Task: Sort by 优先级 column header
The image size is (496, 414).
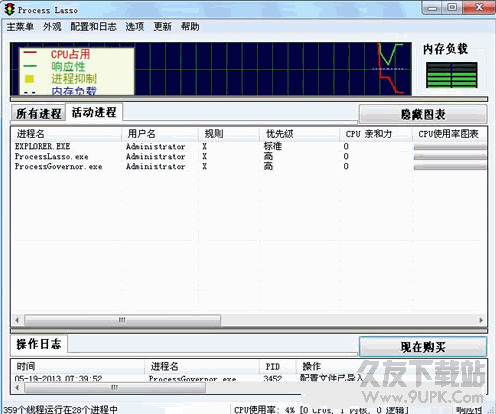Action: coord(299,134)
